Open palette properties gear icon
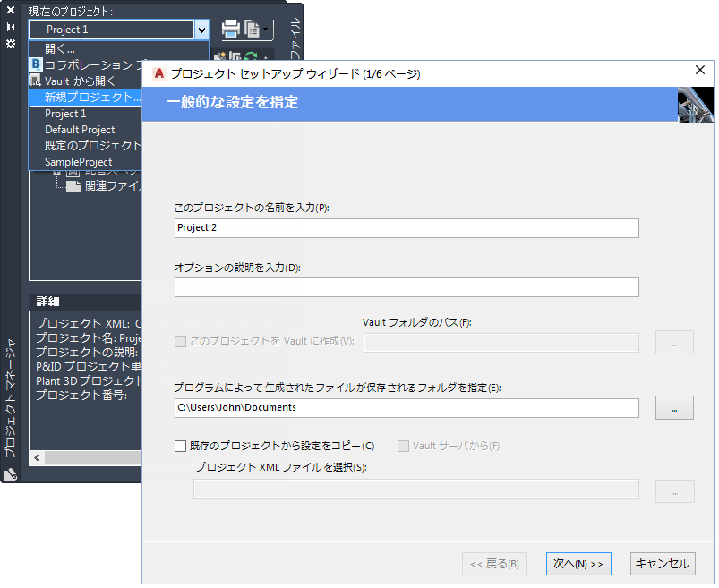Image resolution: width=719 pixels, height=588 pixels. click(x=11, y=44)
